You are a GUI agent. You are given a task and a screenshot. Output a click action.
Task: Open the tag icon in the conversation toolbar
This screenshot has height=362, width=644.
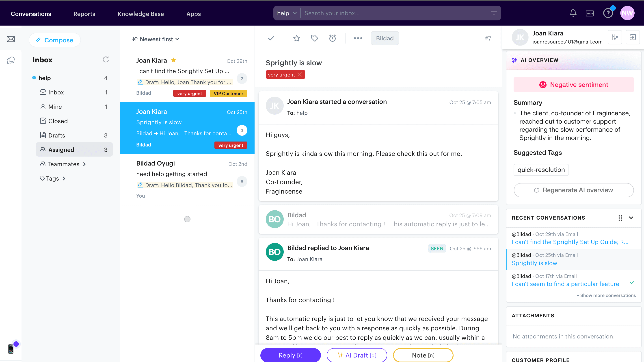pos(314,38)
